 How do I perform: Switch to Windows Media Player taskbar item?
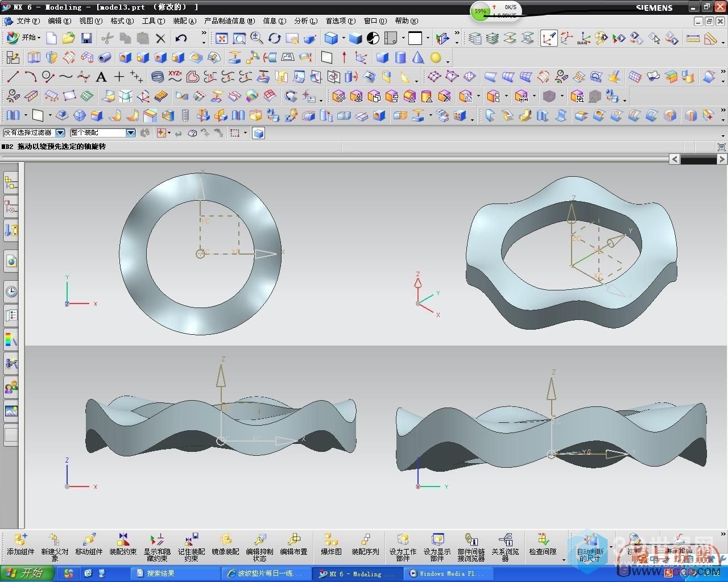(448, 573)
